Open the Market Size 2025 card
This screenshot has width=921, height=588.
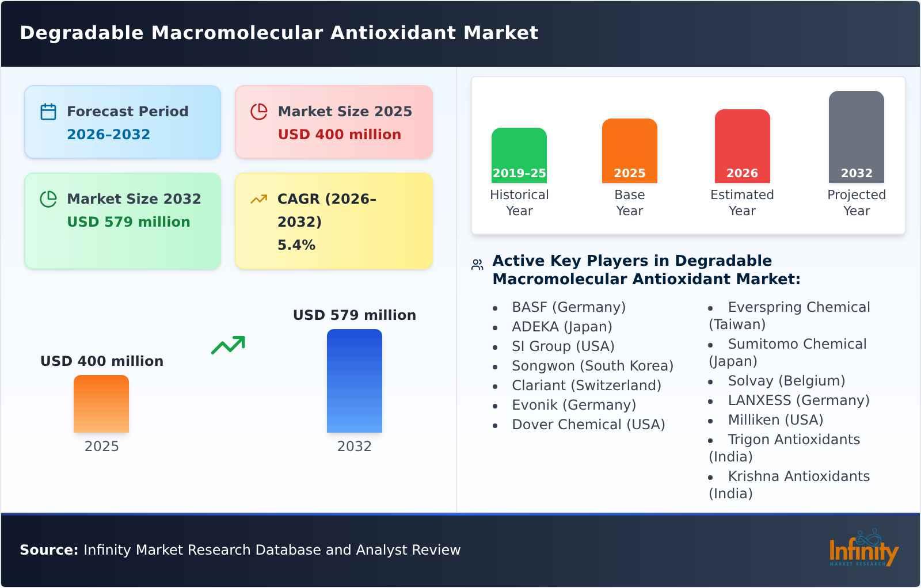pos(334,121)
